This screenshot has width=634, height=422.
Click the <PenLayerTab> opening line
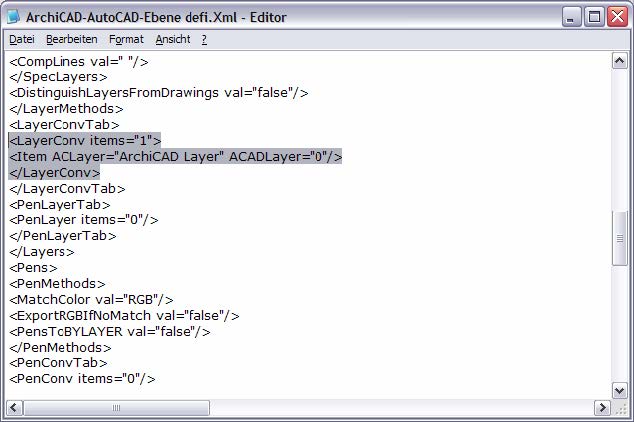(x=59, y=205)
